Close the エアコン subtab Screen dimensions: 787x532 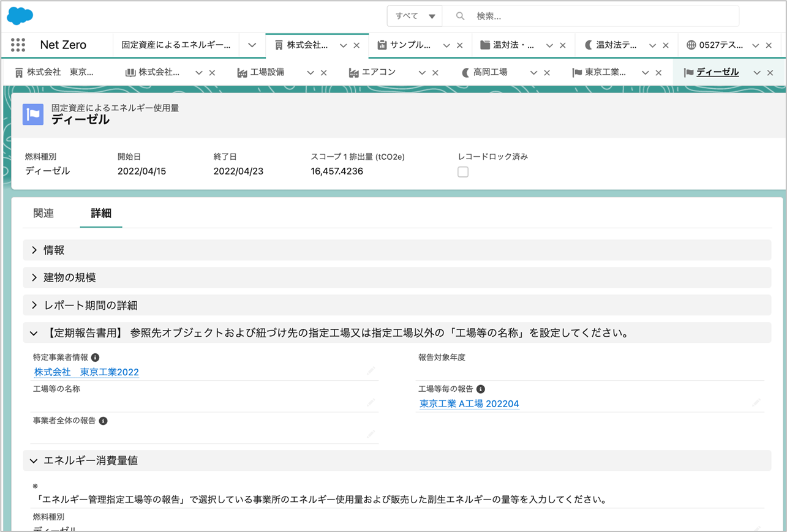click(x=435, y=73)
